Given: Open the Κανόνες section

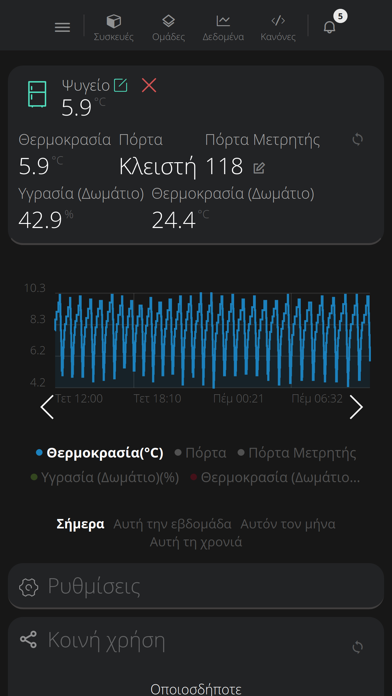Looking at the screenshot, I should 278,28.
